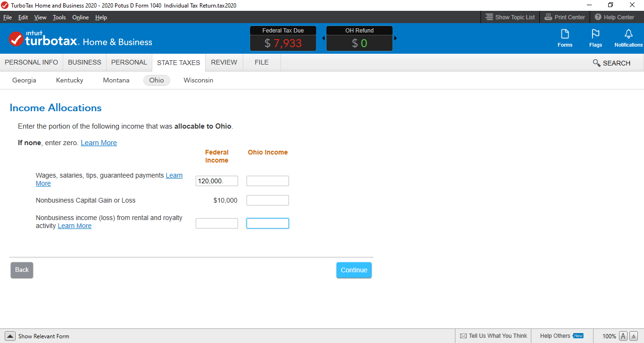The image size is (644, 343).
Task: Click the Federal Income column header
Action: click(x=217, y=156)
